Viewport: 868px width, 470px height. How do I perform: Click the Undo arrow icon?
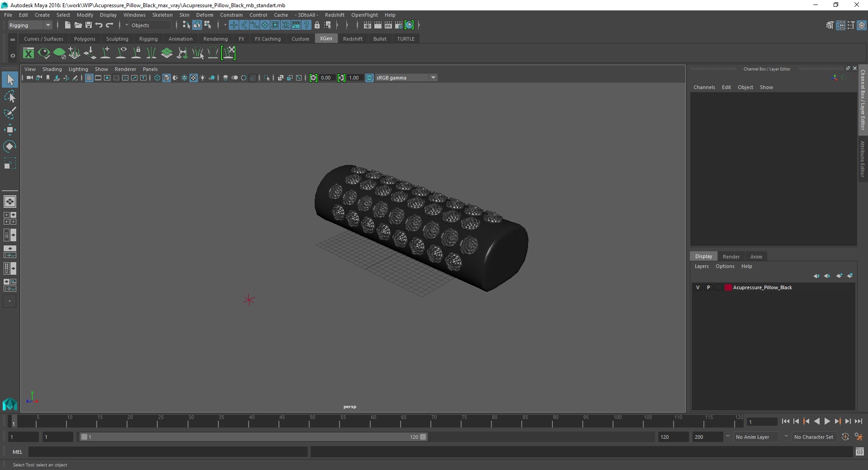point(99,25)
